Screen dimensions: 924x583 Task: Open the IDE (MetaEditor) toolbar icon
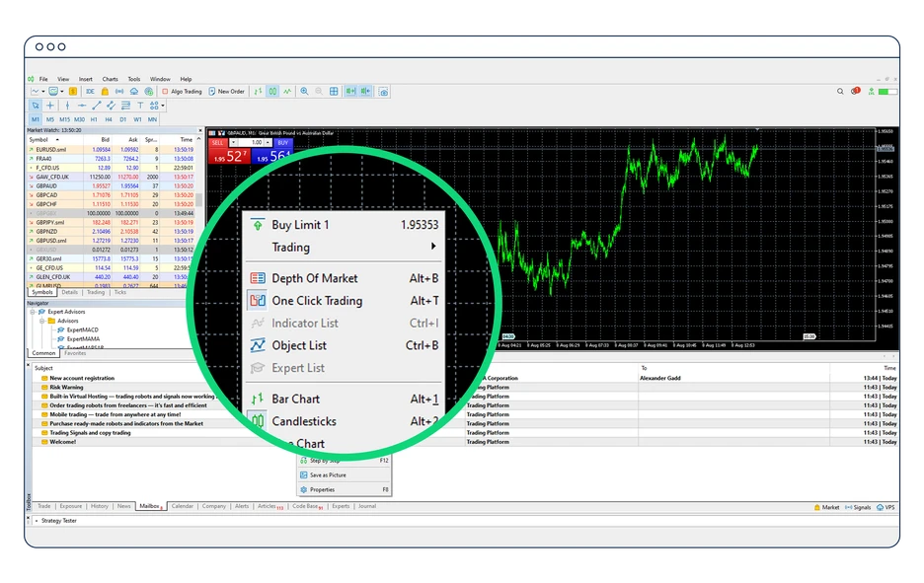(90, 92)
